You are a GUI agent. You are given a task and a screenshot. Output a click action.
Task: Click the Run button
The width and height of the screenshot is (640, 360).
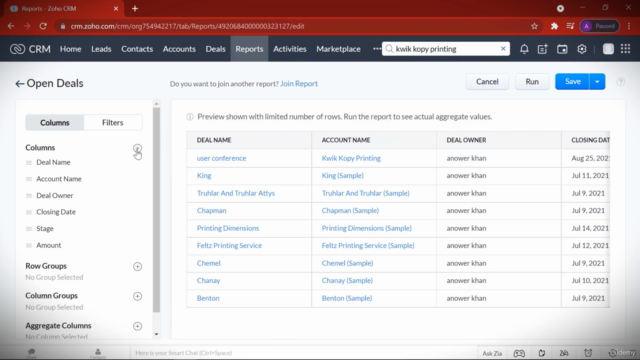532,82
